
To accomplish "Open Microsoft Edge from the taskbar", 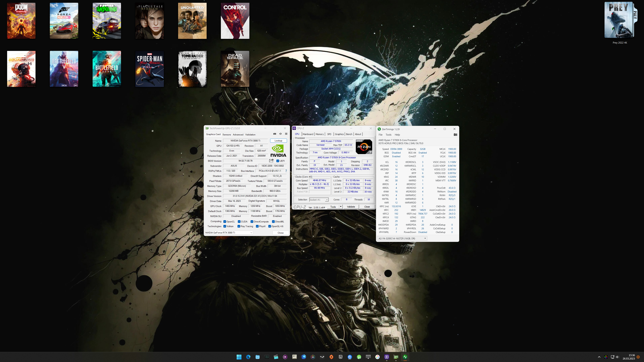I will point(248,357).
